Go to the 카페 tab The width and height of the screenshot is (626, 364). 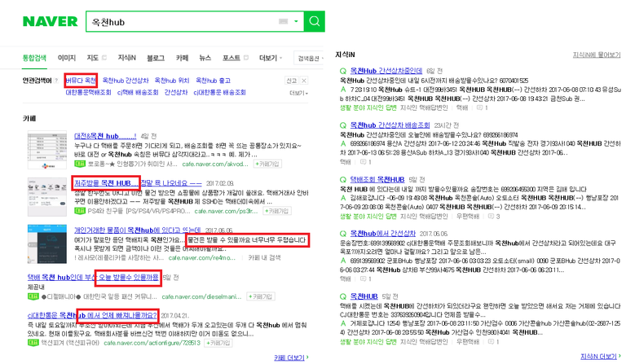coord(182,58)
